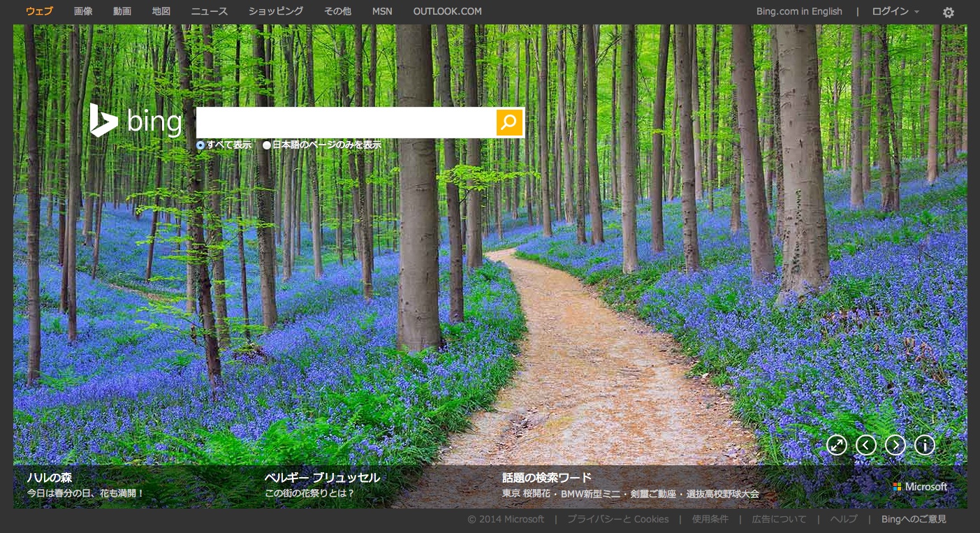Click the Microsoft logo in the footer
Viewport: 980px width, 533px height.
(x=920, y=487)
